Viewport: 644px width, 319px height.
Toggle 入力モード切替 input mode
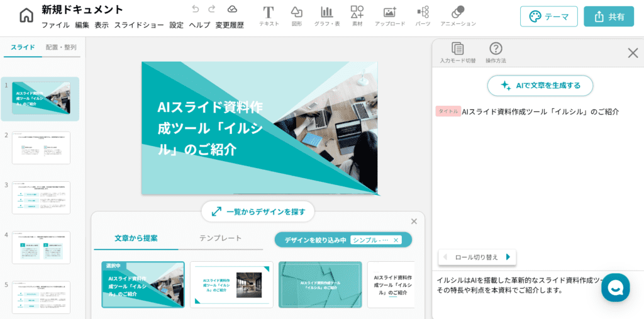458,52
